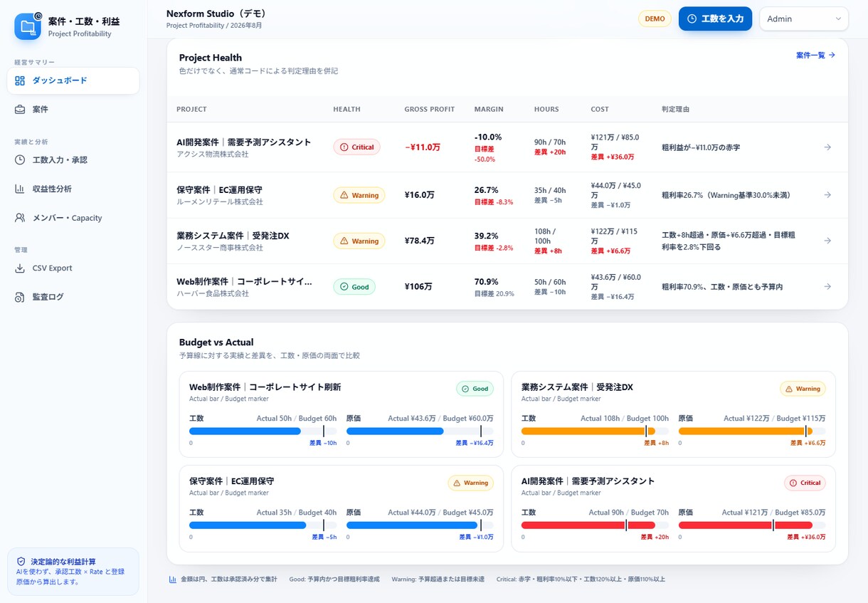Viewport: 868px width, 603px height.
Task: Open Web制作案件 project name in table
Action: tap(244, 281)
